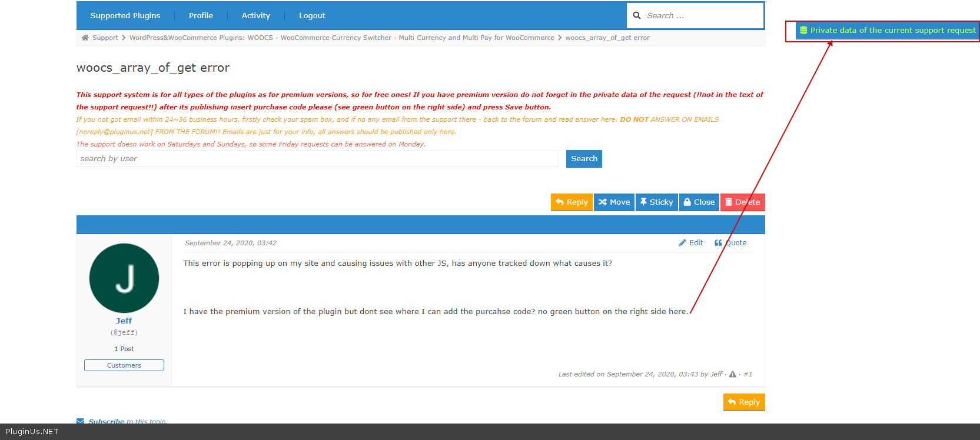Click 'PluginUs.NET' in the footer bar
Screen dimensions: 980x440
coord(32,432)
